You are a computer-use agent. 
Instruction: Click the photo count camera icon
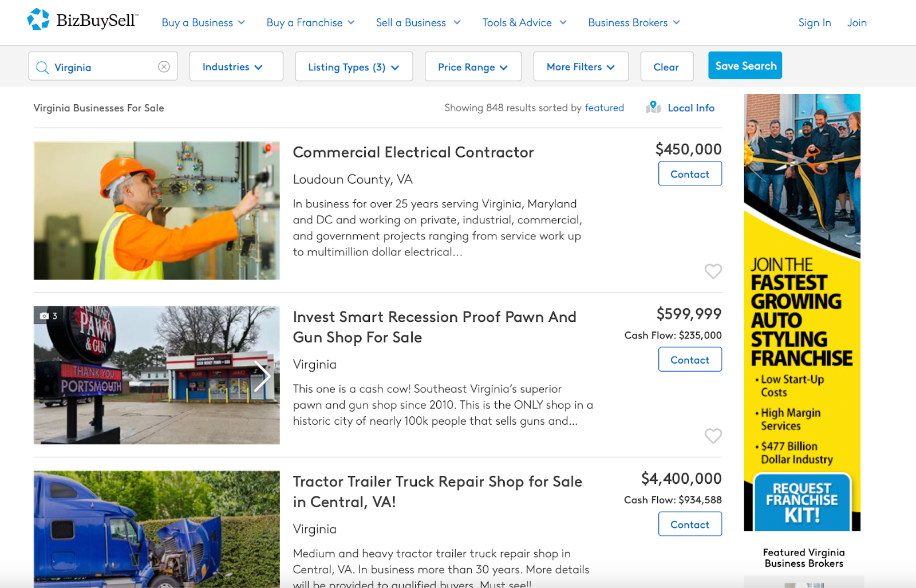click(44, 316)
